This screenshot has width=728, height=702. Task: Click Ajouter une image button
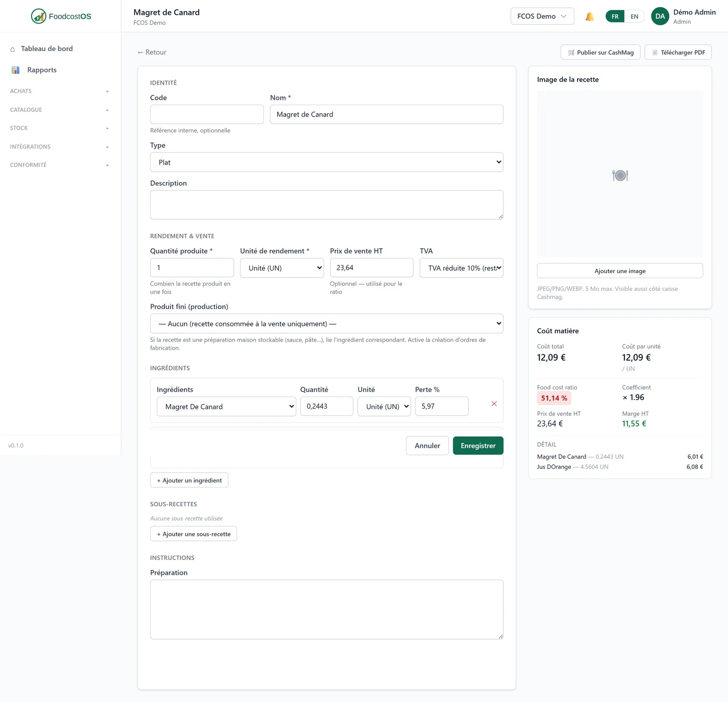click(x=620, y=271)
